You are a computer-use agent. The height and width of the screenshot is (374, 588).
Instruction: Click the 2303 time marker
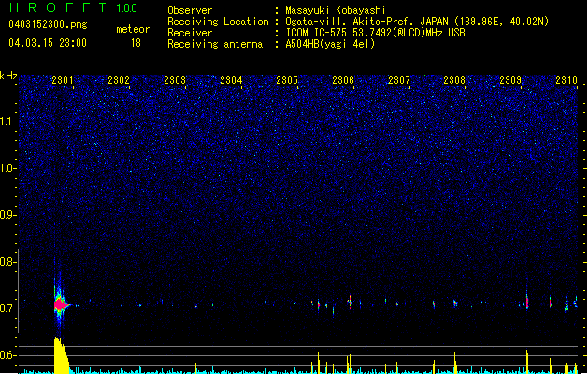tap(175, 80)
